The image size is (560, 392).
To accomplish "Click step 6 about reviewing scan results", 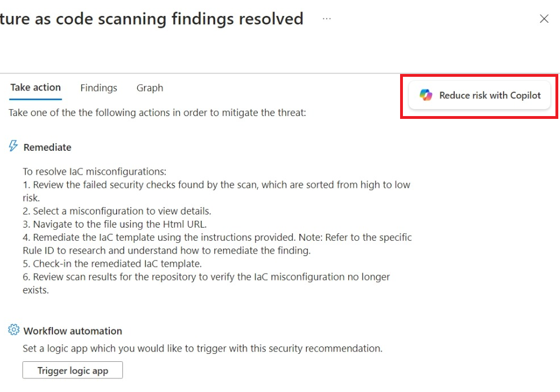I will [207, 283].
